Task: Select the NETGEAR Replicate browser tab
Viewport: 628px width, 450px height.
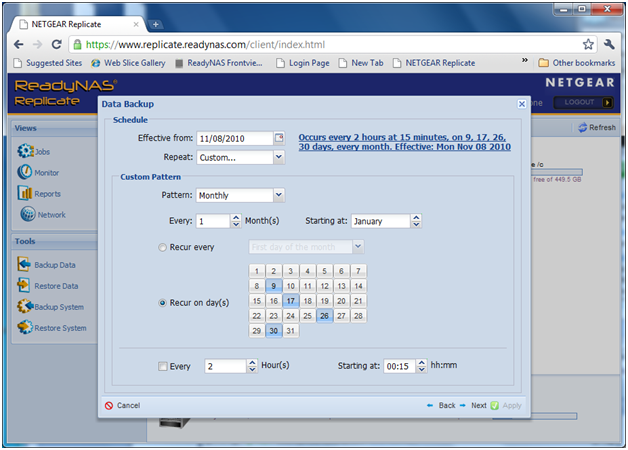Action: pyautogui.click(x=78, y=24)
